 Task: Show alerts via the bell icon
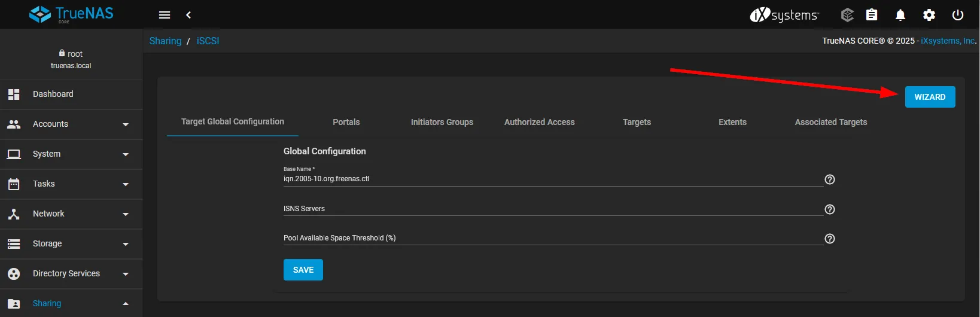[x=900, y=15]
